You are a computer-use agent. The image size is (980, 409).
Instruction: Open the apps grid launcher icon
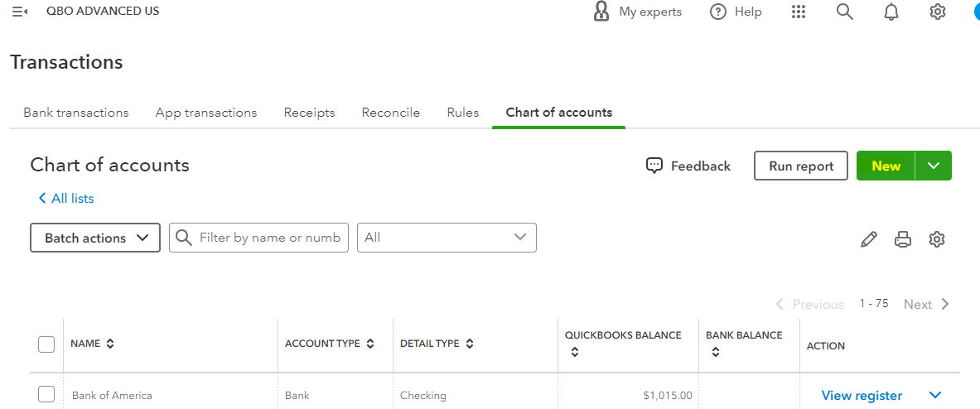click(799, 12)
